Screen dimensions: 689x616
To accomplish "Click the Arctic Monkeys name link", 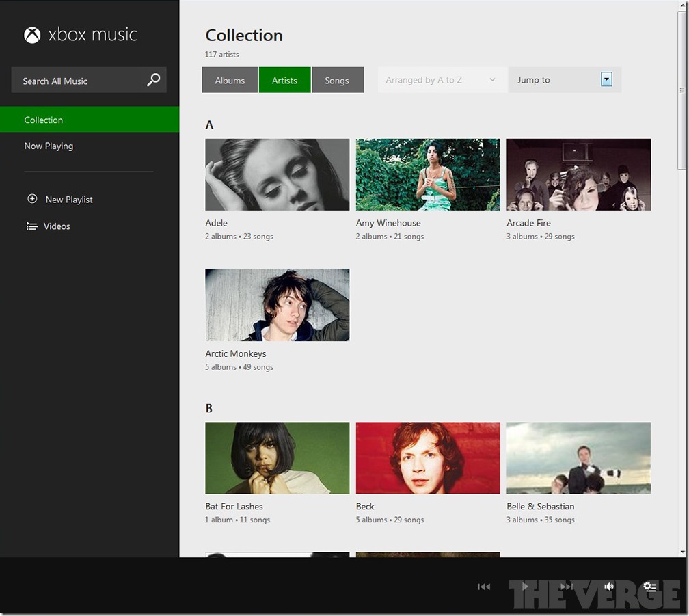I will pyautogui.click(x=236, y=353).
